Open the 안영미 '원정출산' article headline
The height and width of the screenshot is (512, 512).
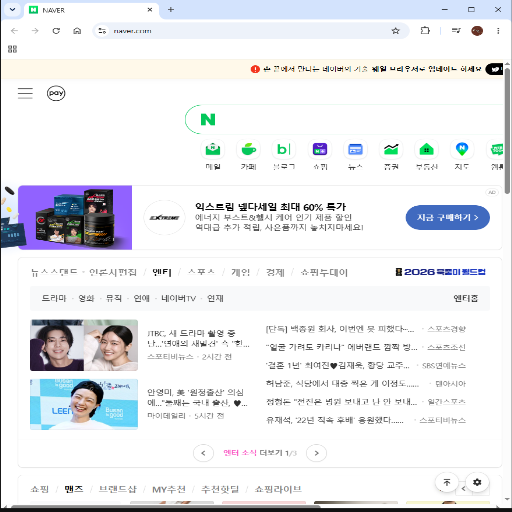pos(197,398)
